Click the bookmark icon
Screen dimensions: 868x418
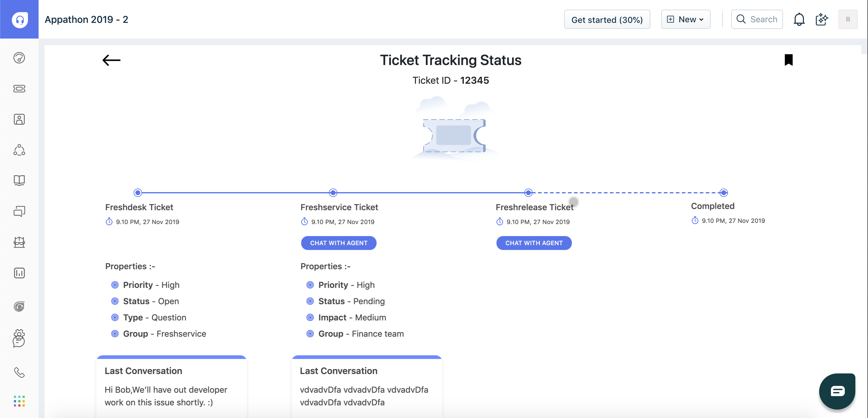788,60
